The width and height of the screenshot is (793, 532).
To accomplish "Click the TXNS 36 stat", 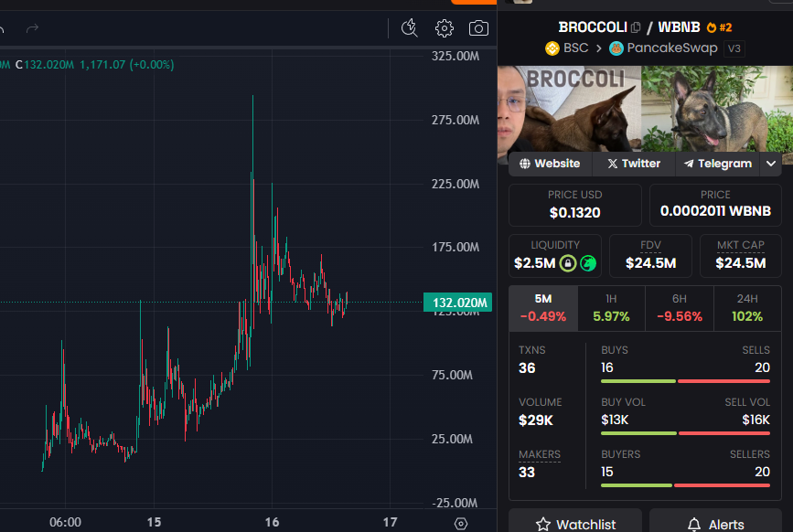I will click(531, 359).
